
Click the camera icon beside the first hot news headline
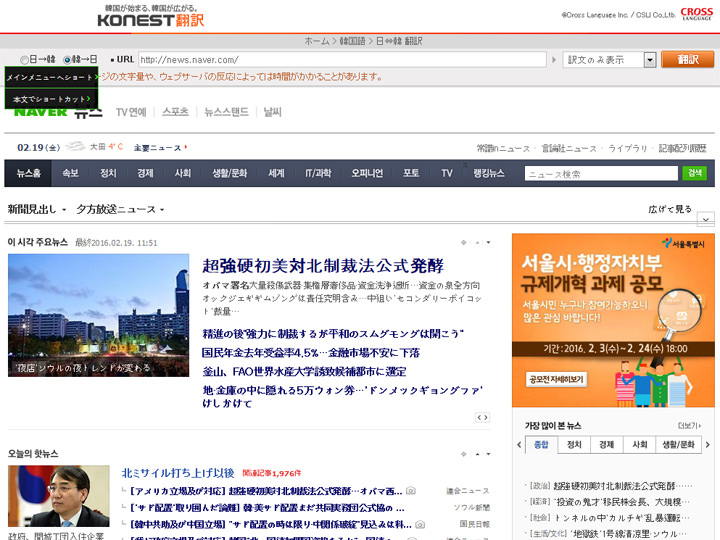tap(411, 491)
